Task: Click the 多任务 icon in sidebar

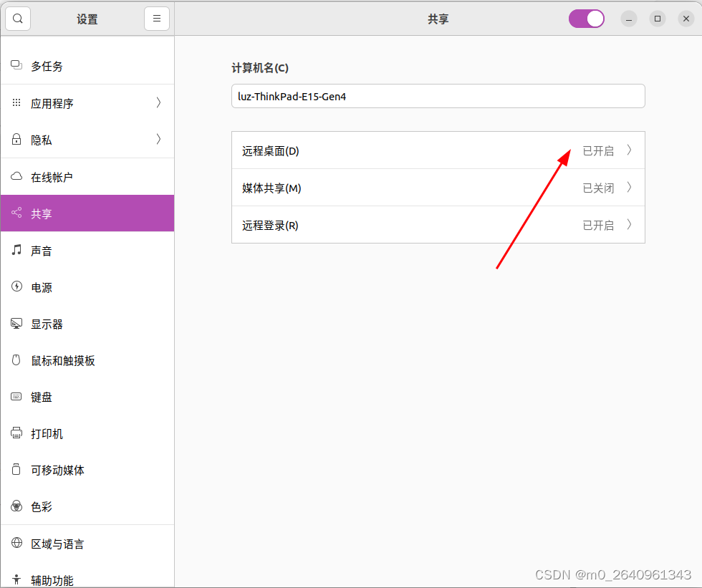Action: tap(16, 65)
